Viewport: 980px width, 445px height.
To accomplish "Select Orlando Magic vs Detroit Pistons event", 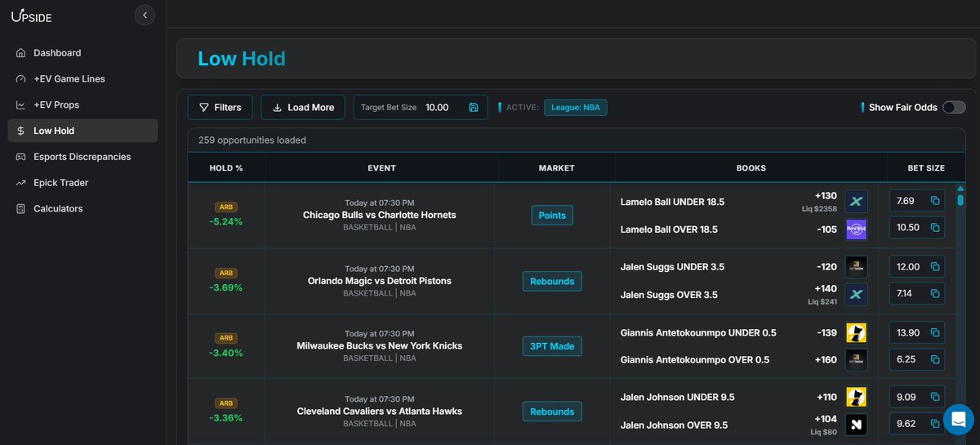I will coord(379,280).
